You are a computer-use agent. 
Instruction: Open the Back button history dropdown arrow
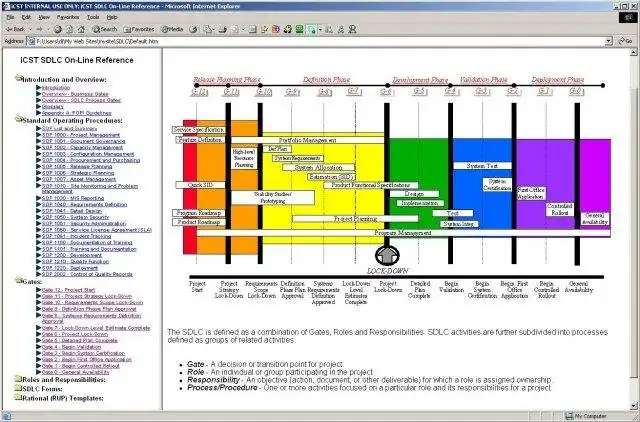30,29
